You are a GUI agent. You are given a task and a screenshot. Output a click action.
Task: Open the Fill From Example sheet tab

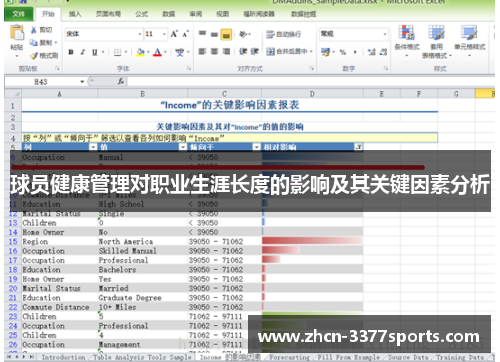(349, 357)
